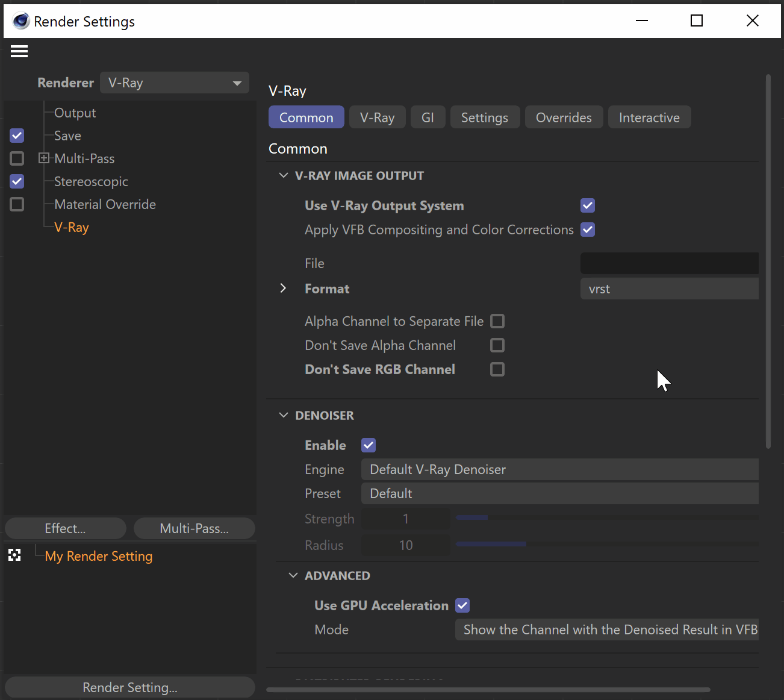Toggle Apply VFB Compositing and Color Corrections
Image resolution: width=784 pixels, height=700 pixels.
point(588,230)
